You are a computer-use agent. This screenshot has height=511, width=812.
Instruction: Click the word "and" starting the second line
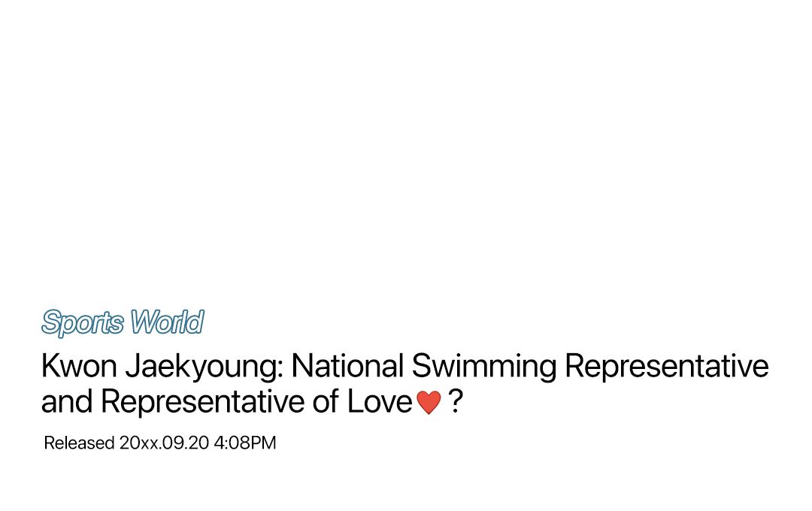click(67, 403)
